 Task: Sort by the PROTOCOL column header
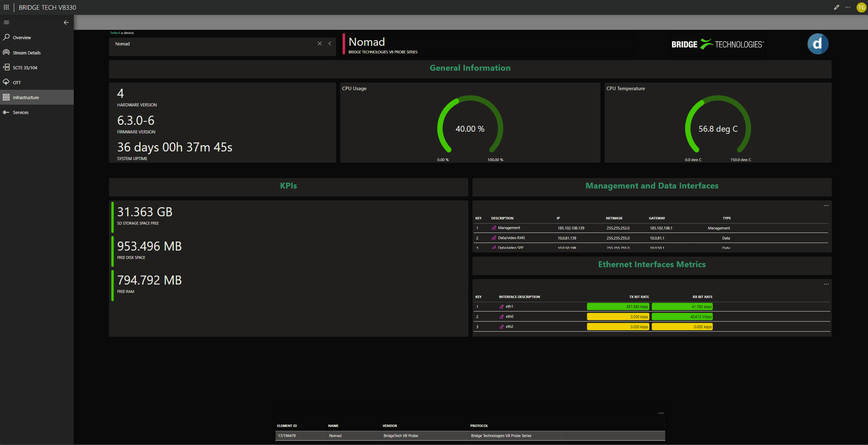tap(479, 426)
